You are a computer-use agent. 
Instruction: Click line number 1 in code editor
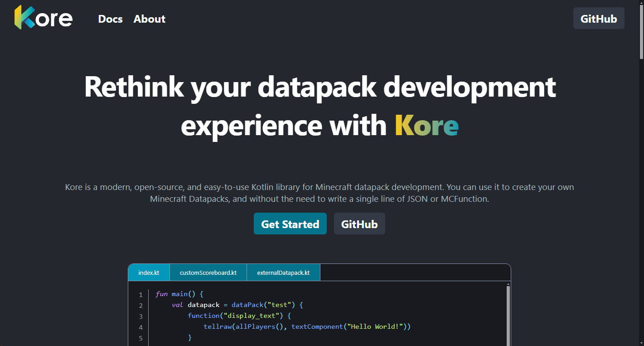pyautogui.click(x=141, y=294)
